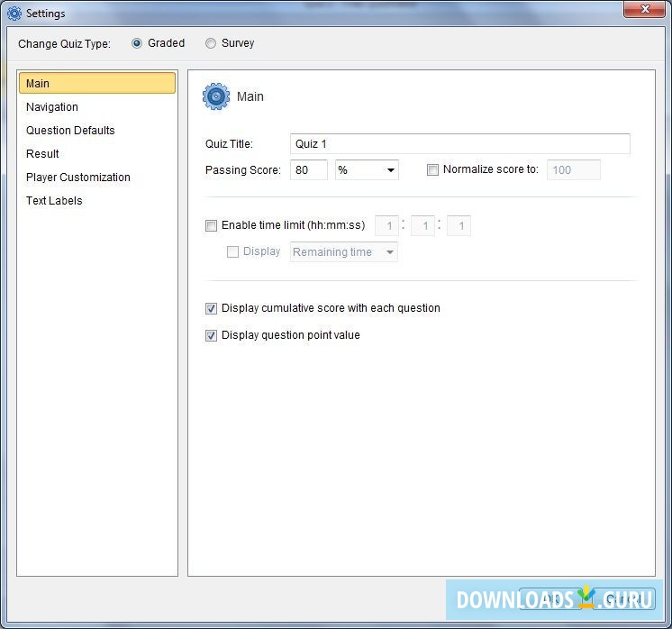Click the 'Passing Score:' label

[x=243, y=170]
